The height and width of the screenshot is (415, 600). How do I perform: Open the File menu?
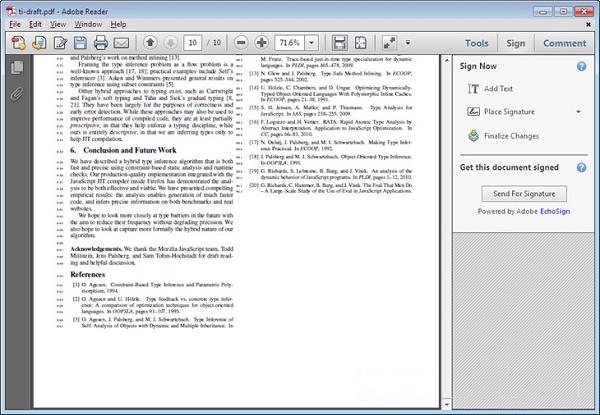point(15,24)
